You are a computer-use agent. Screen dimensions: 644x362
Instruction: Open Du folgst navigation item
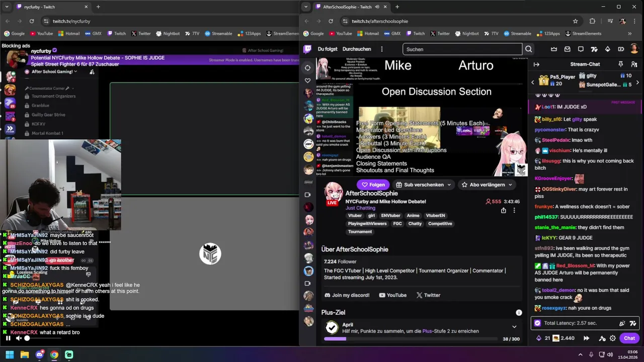click(x=328, y=49)
